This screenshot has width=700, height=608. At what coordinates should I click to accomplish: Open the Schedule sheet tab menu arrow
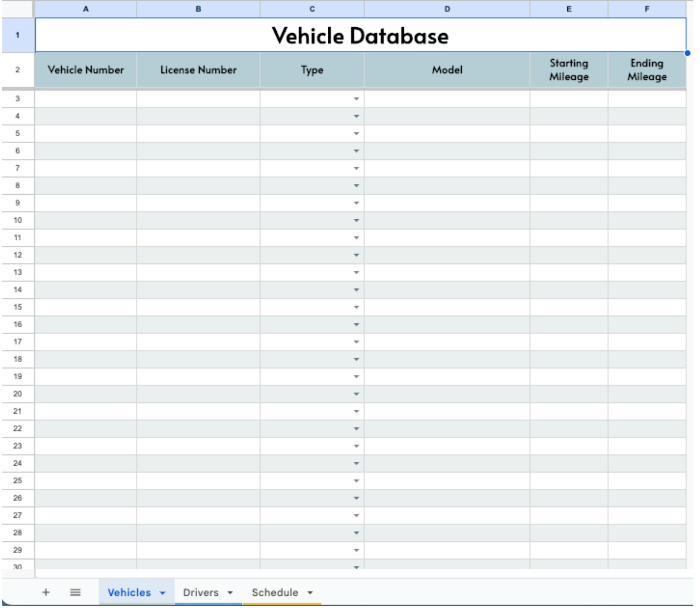click(311, 593)
